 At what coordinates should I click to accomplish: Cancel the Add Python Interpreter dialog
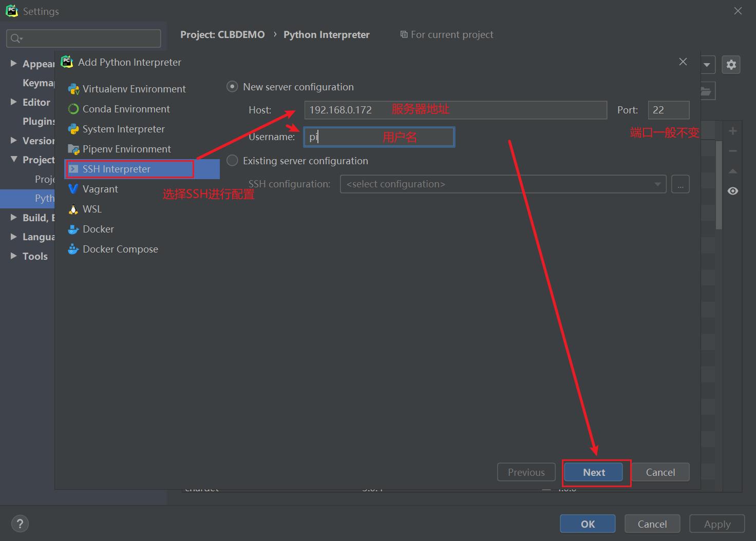tap(660, 472)
